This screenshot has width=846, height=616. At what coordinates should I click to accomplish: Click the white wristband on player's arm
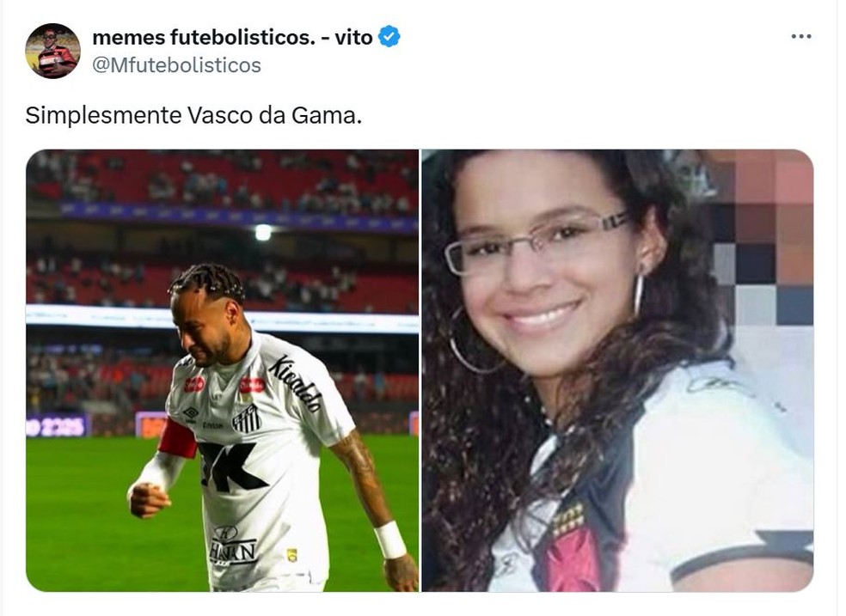390,540
